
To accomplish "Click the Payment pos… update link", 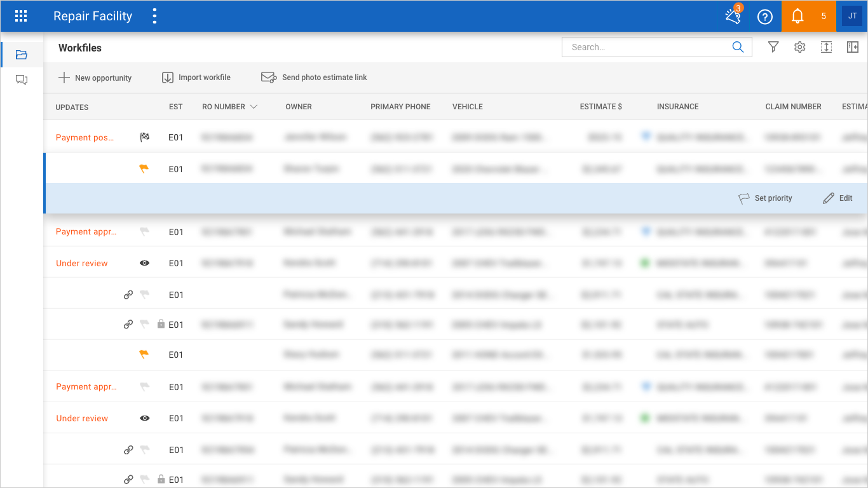I will [x=85, y=137].
